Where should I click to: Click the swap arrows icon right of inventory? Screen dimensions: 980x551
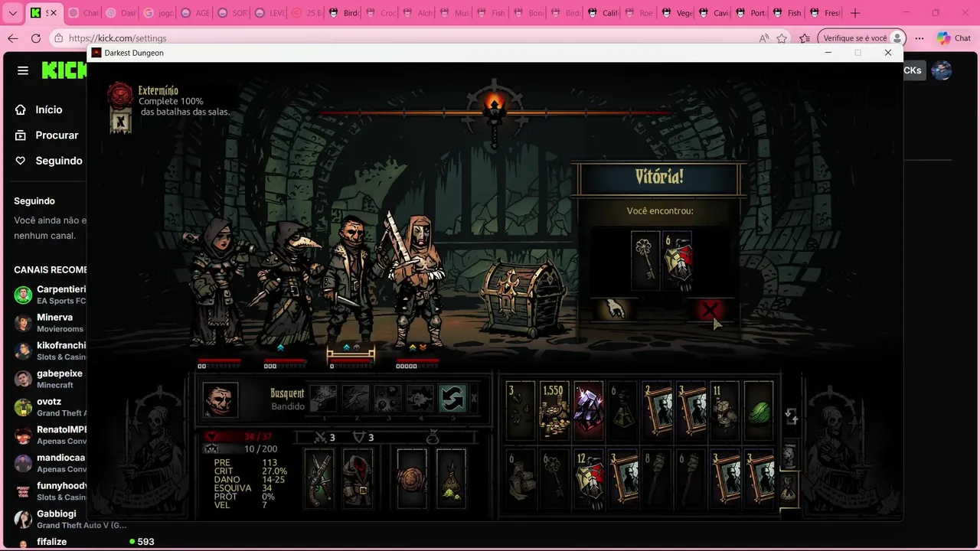[791, 416]
